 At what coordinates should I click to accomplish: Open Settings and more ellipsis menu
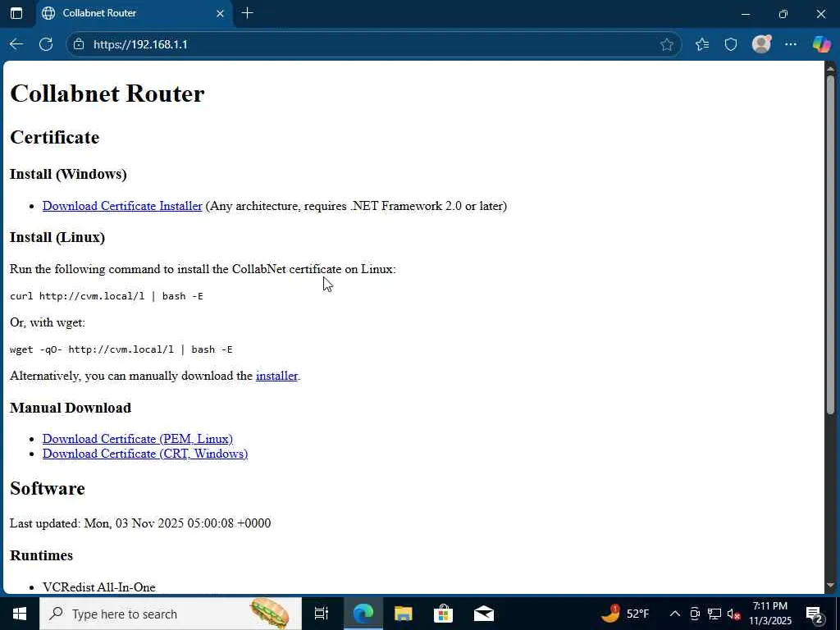(791, 44)
